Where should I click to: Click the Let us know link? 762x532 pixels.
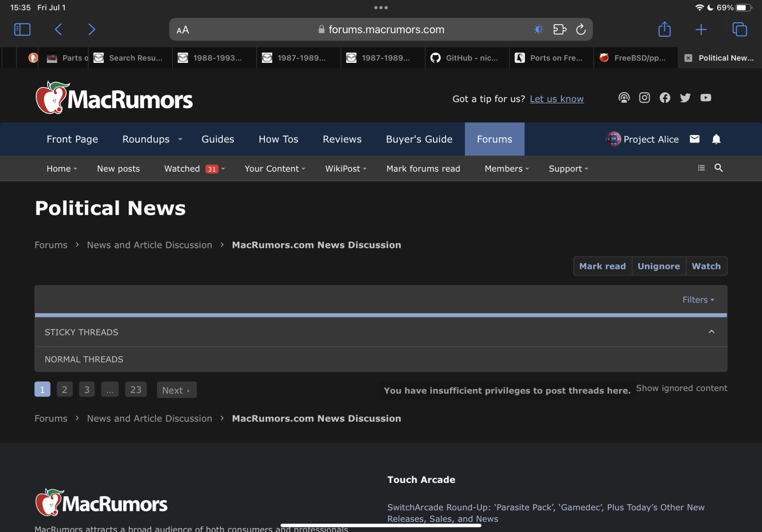pos(557,99)
